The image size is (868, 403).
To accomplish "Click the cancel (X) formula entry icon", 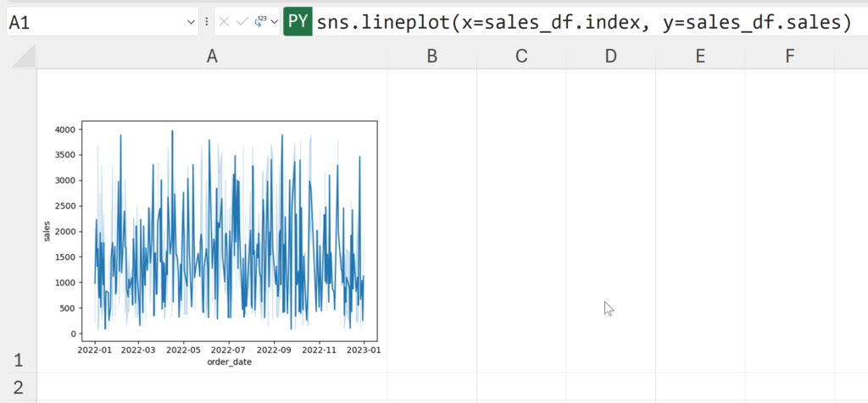I will click(224, 22).
